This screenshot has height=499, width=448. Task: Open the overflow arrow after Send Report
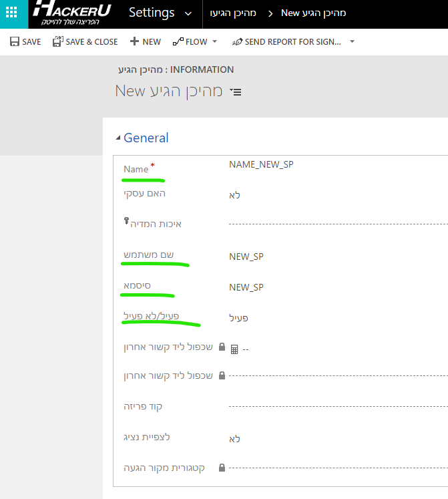[352, 41]
